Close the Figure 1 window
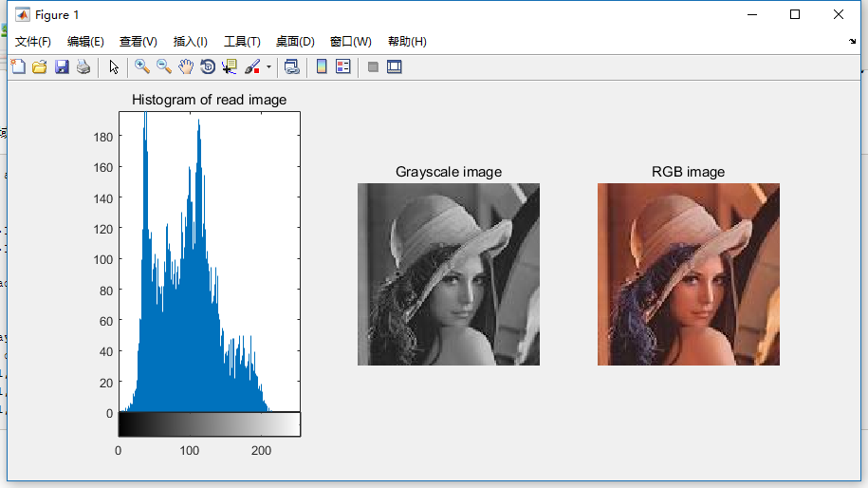The width and height of the screenshot is (868, 488). click(x=838, y=14)
